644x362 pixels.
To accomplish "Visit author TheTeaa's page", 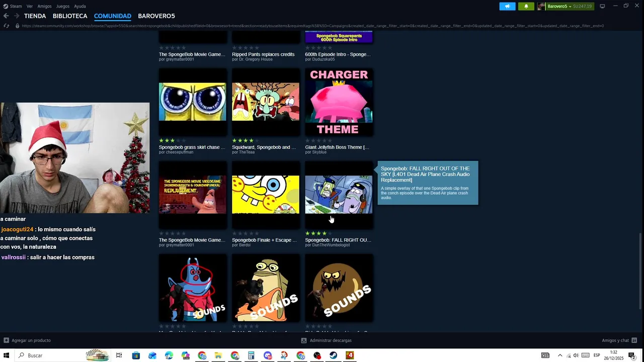I will coord(244,152).
